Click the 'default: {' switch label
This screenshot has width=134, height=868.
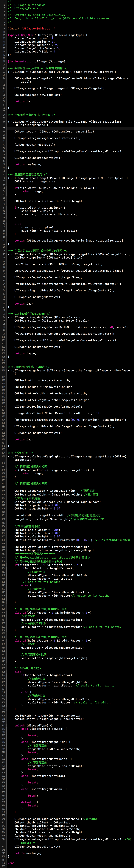point(30,802)
